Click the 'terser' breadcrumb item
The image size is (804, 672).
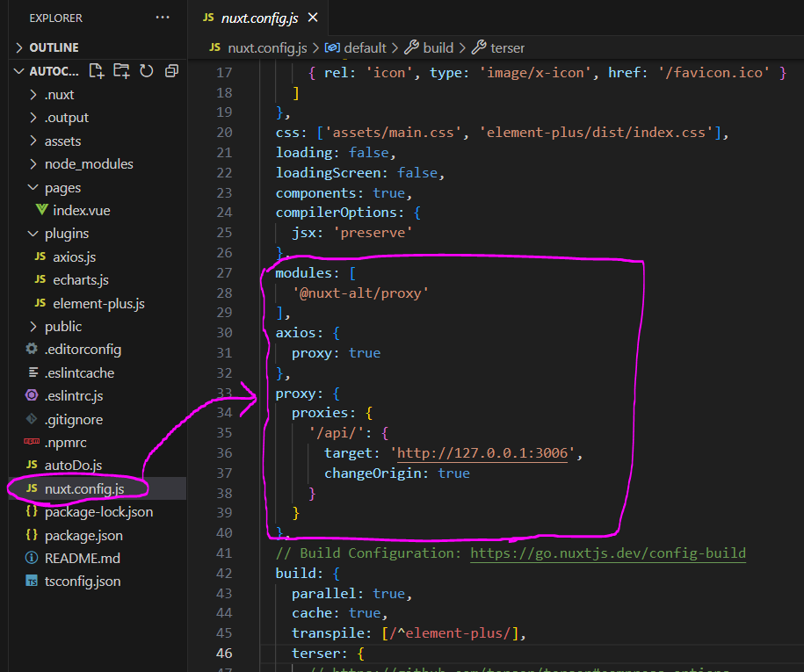click(507, 47)
